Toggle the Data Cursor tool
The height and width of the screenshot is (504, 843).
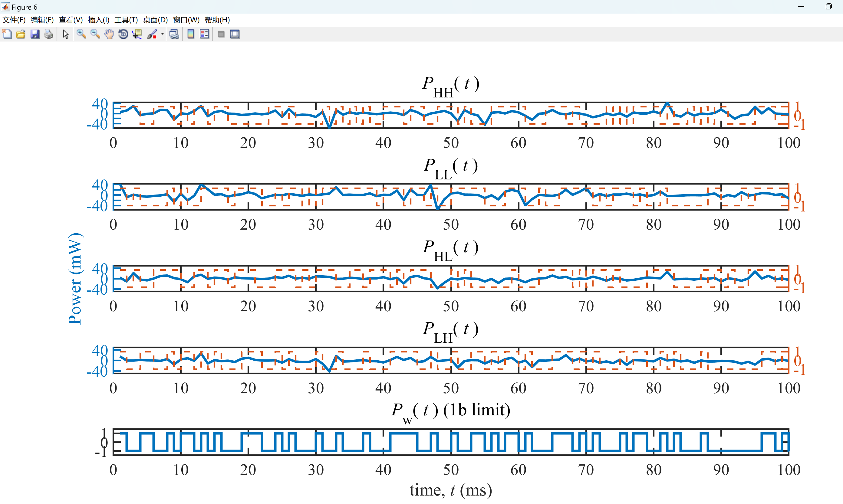click(137, 34)
